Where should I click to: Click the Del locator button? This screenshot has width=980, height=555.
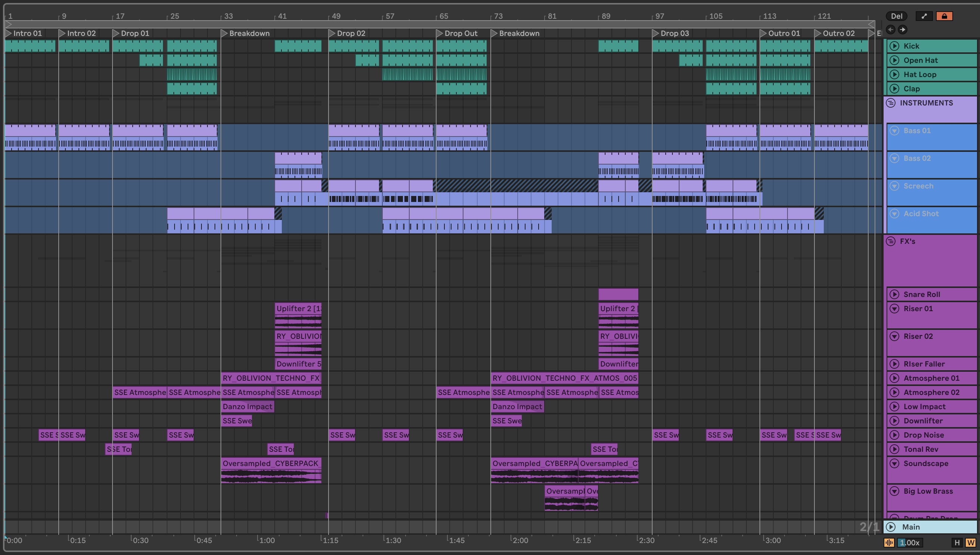[x=897, y=16]
